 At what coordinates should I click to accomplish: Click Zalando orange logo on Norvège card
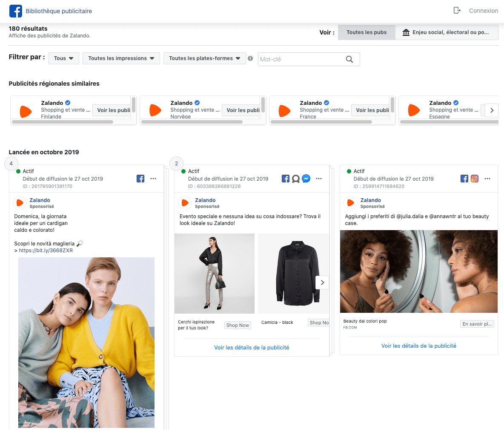[x=155, y=110]
